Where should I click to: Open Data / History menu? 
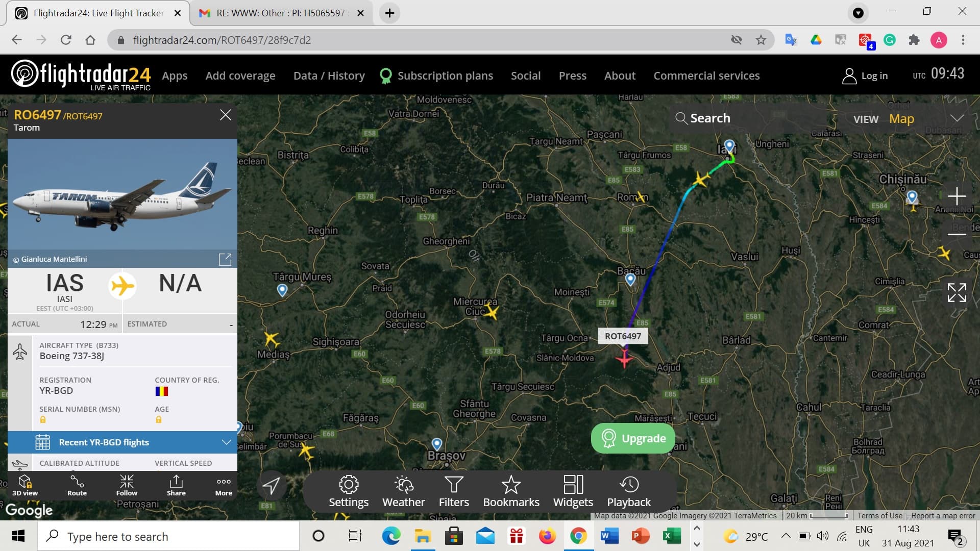click(329, 76)
